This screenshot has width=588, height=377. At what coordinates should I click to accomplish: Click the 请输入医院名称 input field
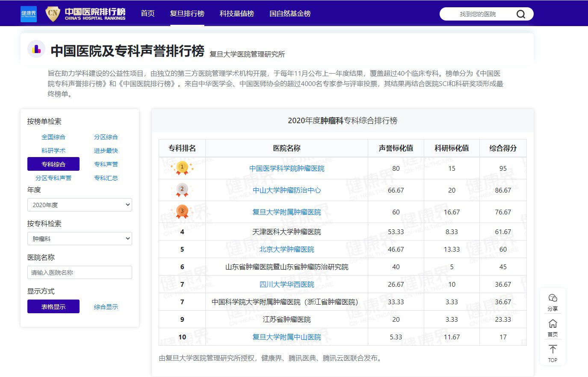pos(80,273)
